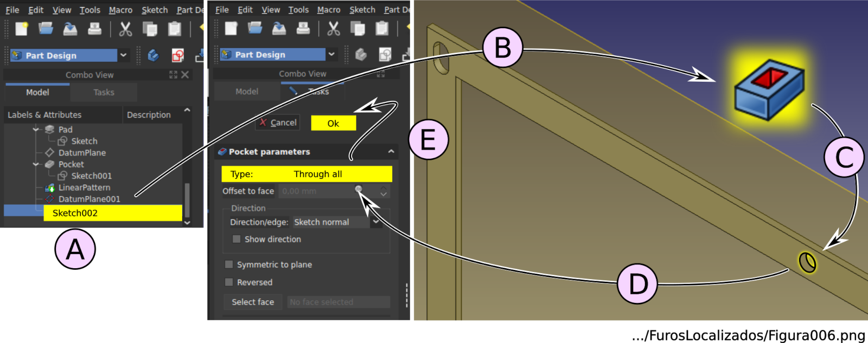The width and height of the screenshot is (868, 343).
Task: Click Copy icon in left window toolbar
Action: pos(150,29)
